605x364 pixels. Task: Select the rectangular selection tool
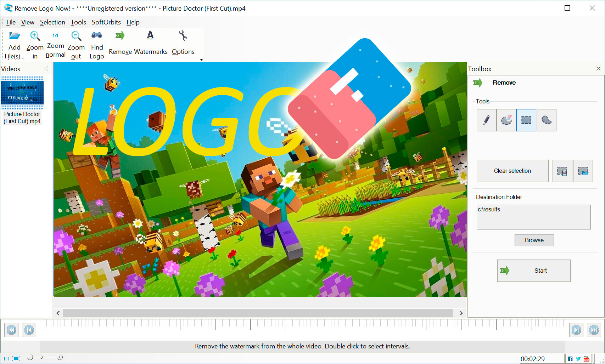tap(526, 120)
